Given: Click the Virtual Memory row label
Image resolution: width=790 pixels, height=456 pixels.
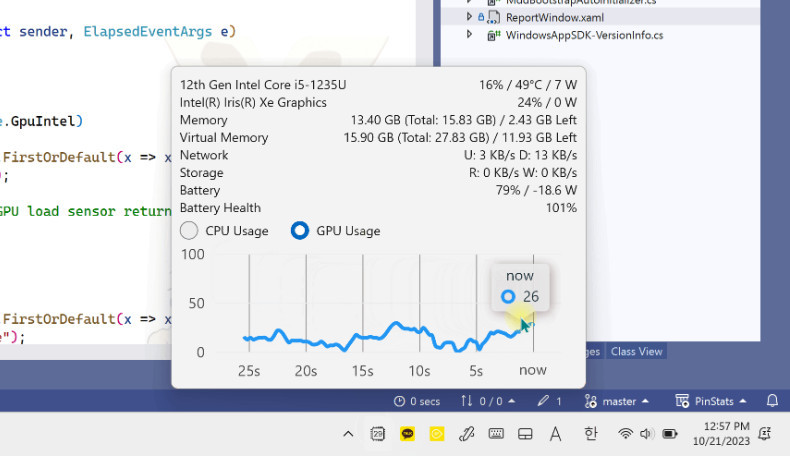Looking at the screenshot, I should click(x=224, y=138).
